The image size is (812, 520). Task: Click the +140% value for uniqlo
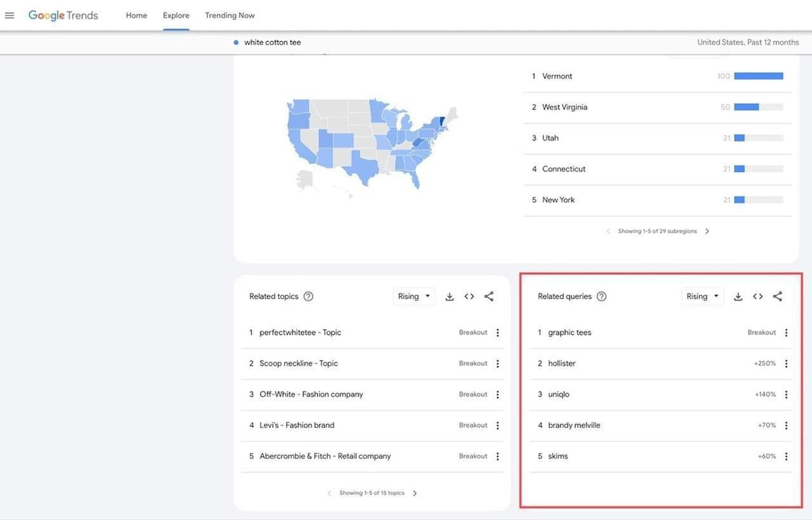[766, 394]
